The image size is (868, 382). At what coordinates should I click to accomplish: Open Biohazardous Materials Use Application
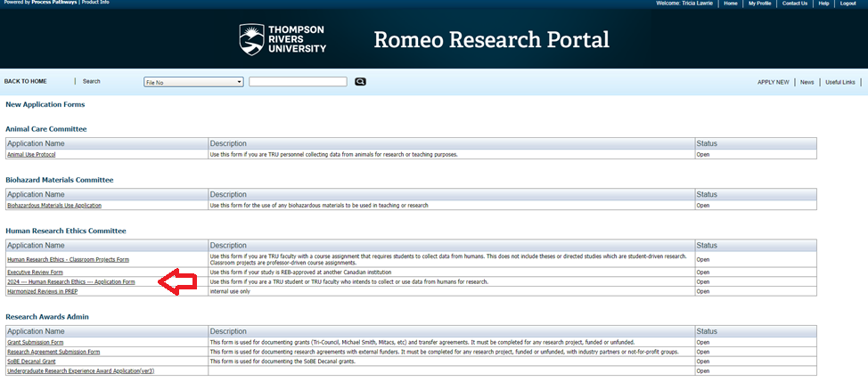click(x=54, y=205)
